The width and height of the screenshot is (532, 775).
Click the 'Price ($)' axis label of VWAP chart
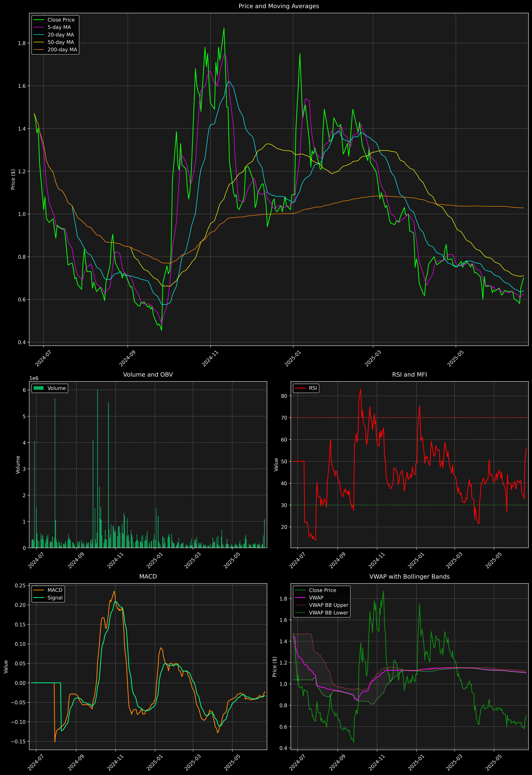275,667
